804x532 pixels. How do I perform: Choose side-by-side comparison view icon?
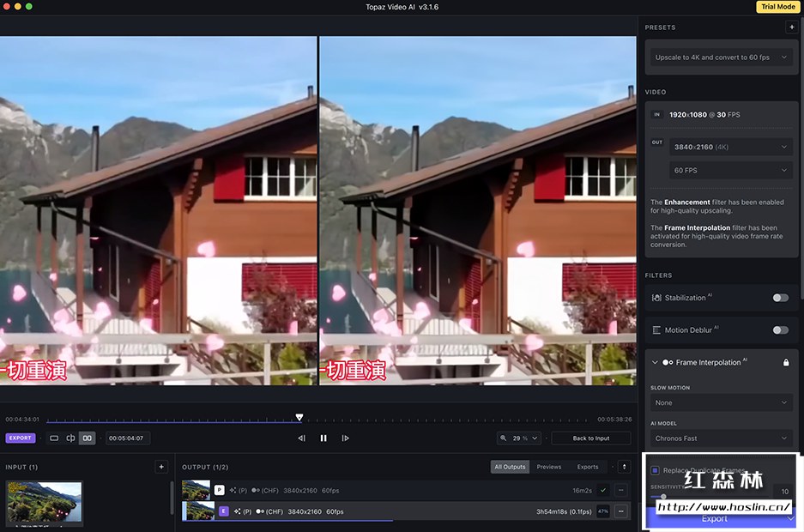(x=87, y=438)
